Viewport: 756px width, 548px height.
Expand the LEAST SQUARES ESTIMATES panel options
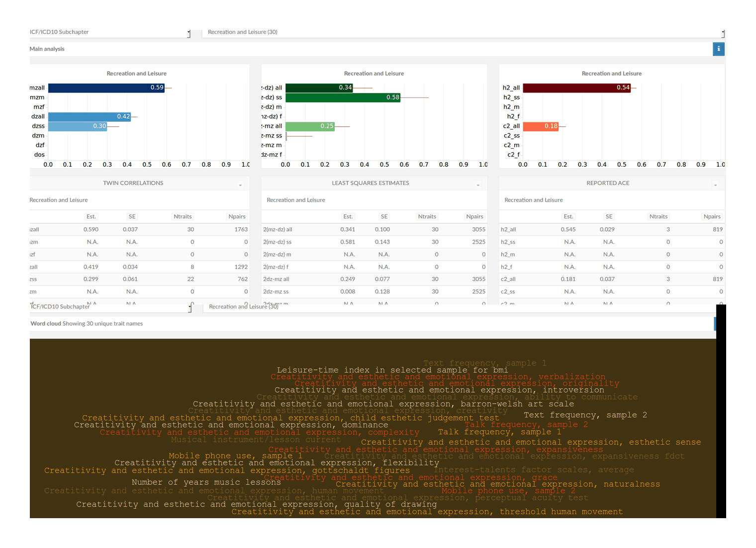point(478,183)
